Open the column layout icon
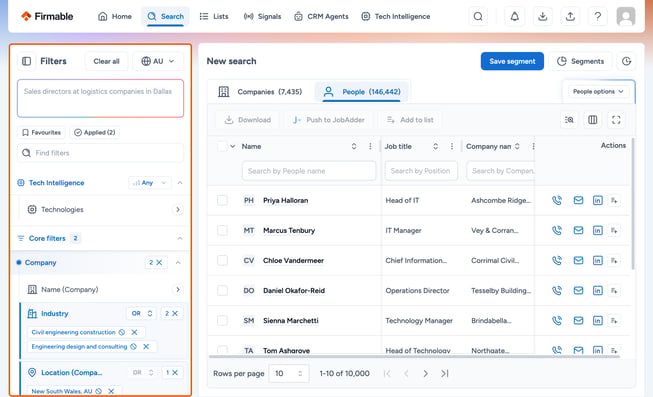The height and width of the screenshot is (397, 653). [x=593, y=120]
